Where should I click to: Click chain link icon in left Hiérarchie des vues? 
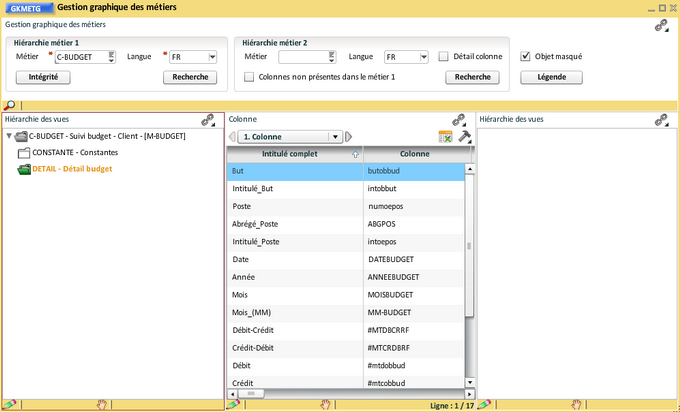(x=208, y=120)
